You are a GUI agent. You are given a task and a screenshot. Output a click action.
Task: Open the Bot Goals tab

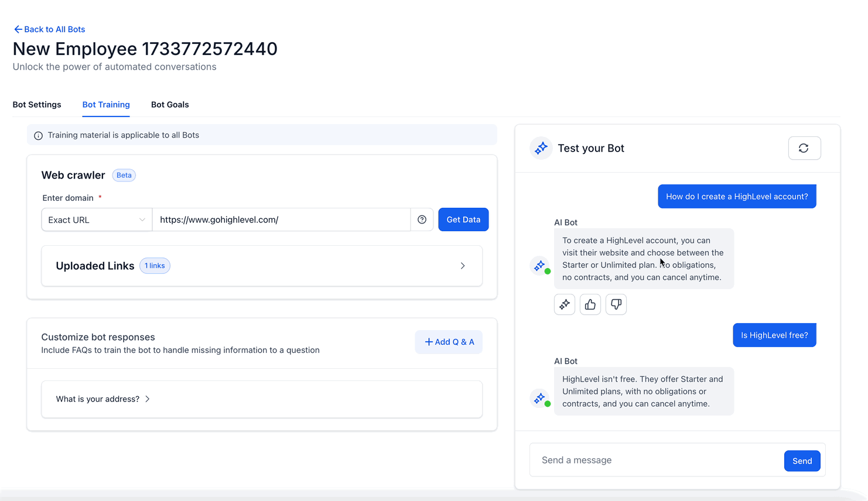pos(170,105)
